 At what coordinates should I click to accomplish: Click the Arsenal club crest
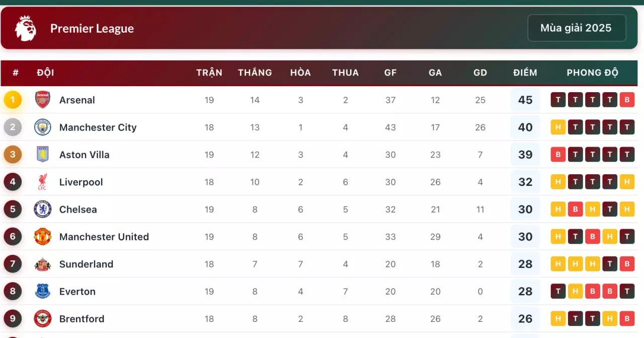point(43,100)
